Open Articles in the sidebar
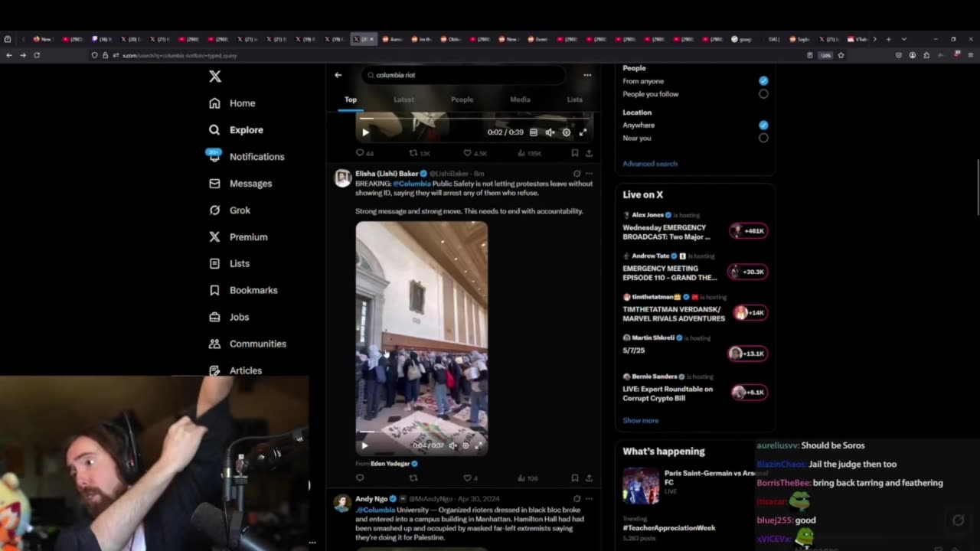980x551 pixels. (x=236, y=370)
